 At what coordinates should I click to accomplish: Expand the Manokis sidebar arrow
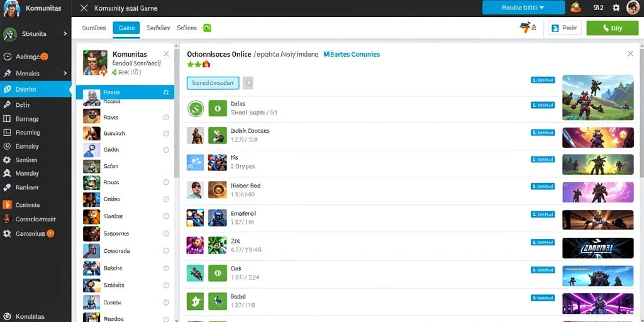65,73
